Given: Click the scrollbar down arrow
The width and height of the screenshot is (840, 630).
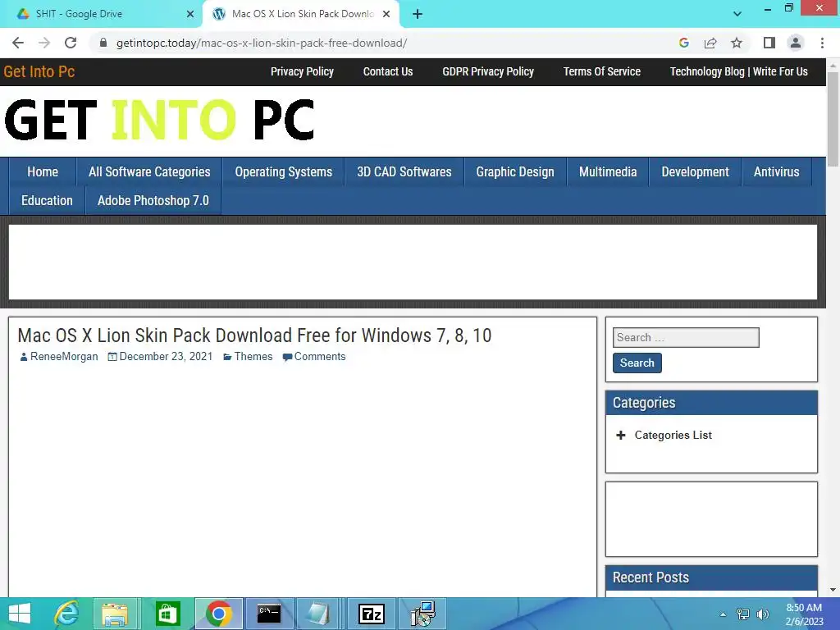Looking at the screenshot, I should (x=833, y=590).
